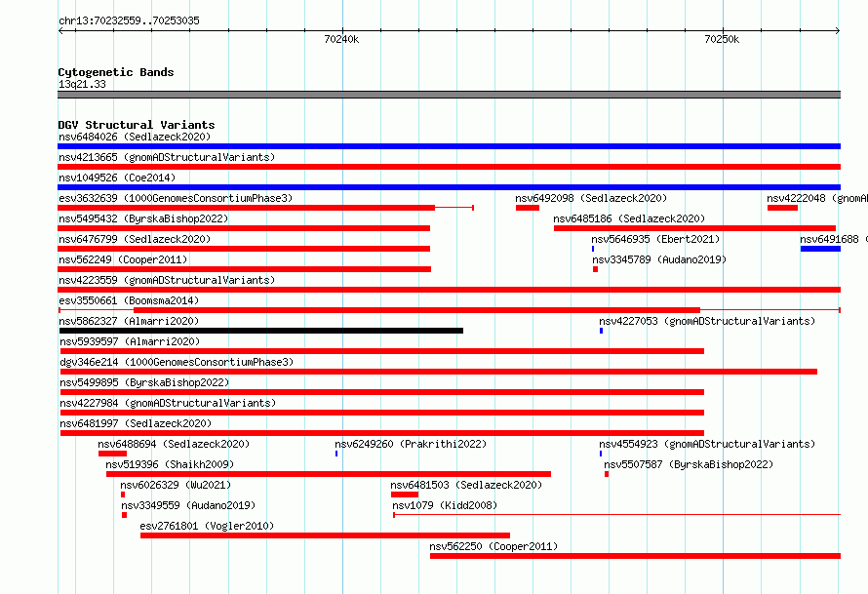Select the short red nsv6481503 bar

point(405,495)
